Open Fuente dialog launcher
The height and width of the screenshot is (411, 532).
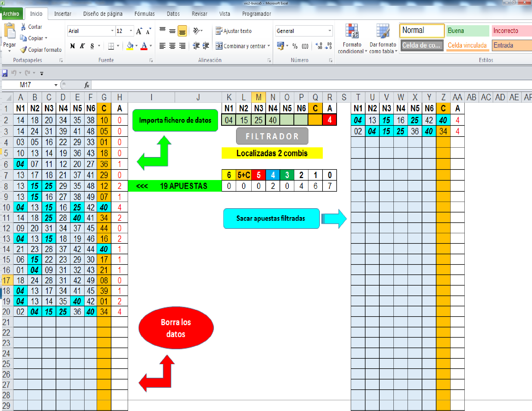pos(151,60)
